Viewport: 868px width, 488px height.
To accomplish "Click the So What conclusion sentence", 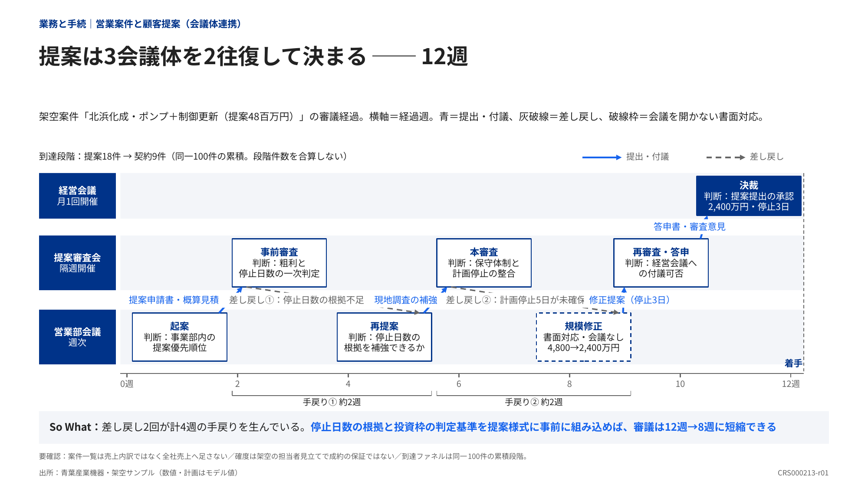I will pyautogui.click(x=412, y=427).
